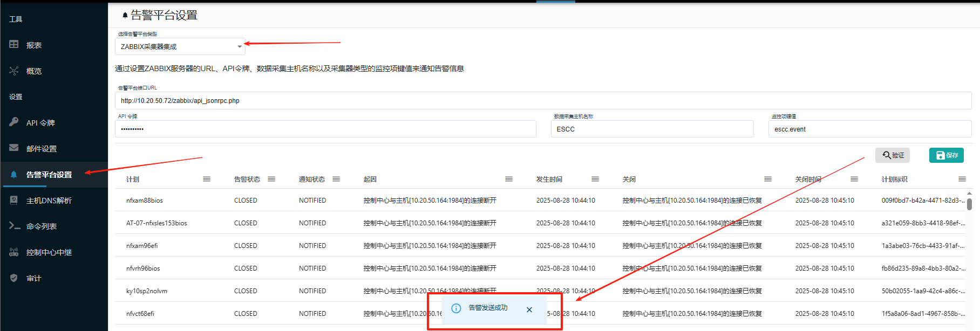Click the 告警平台接口URL input field
The width and height of the screenshot is (980, 331).
click(542, 101)
